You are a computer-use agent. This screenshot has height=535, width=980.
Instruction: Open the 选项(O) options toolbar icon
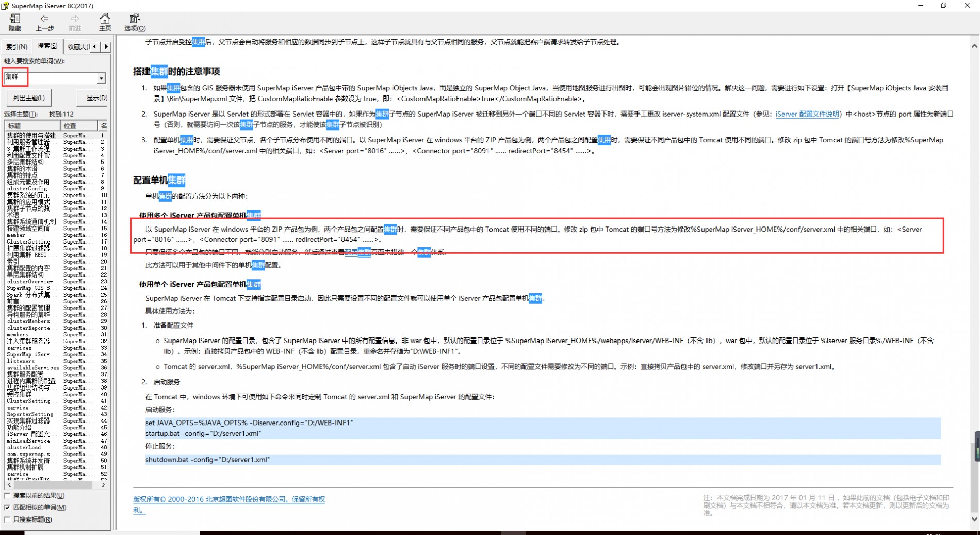click(x=135, y=23)
